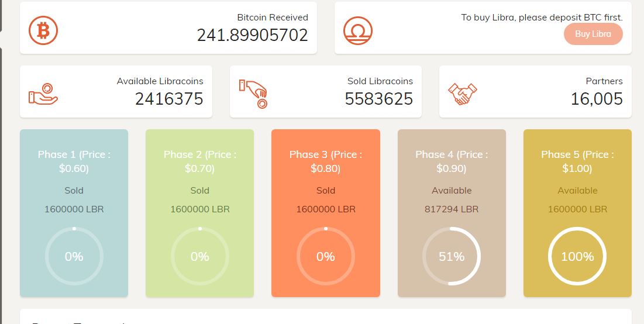The image size is (644, 324).
Task: Click the Bitcoin Received amount 241.89905702
Action: click(x=252, y=35)
